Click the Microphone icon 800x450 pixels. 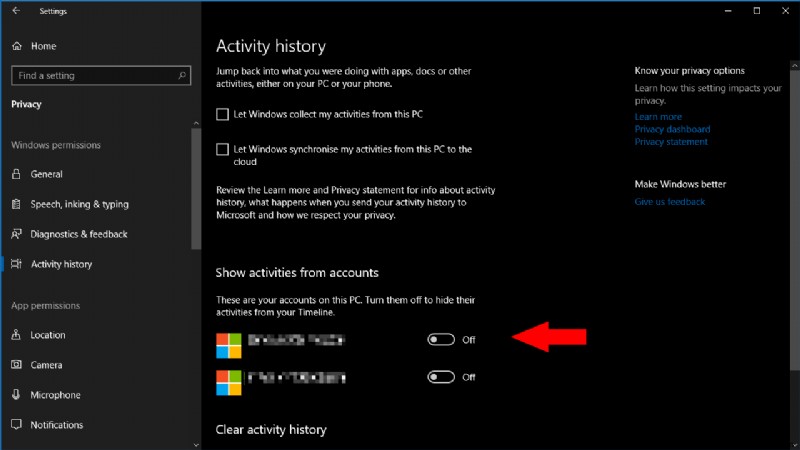coord(16,394)
